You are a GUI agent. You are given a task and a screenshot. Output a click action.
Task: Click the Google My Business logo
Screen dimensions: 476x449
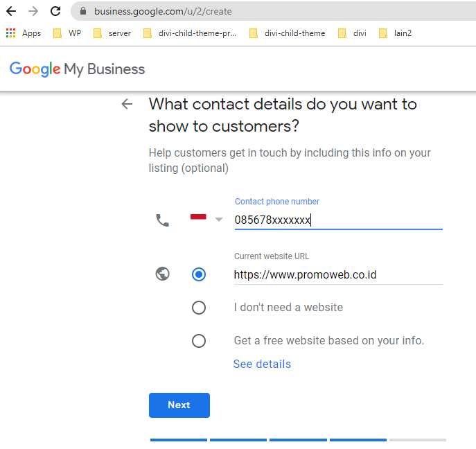(77, 69)
